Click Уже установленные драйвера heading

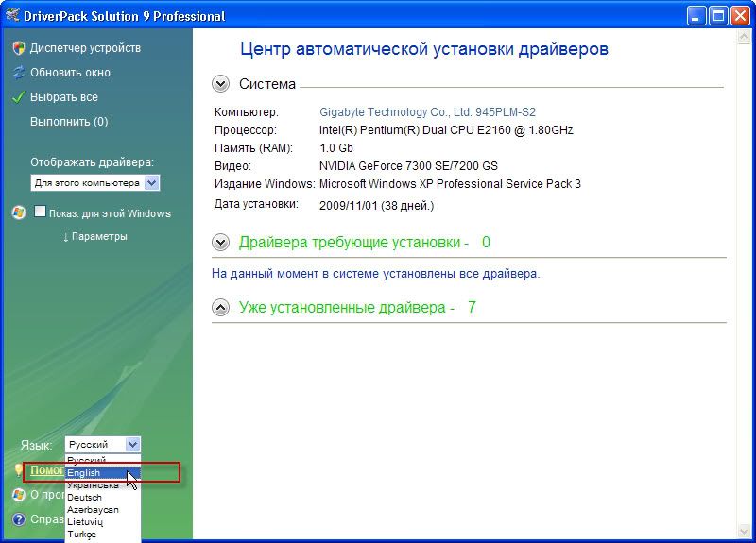pos(357,308)
